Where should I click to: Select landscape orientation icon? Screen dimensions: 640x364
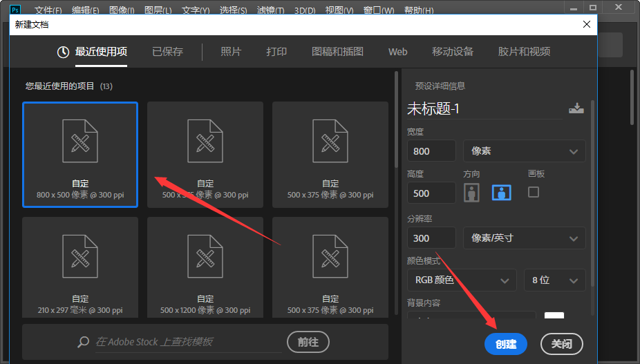coord(502,192)
